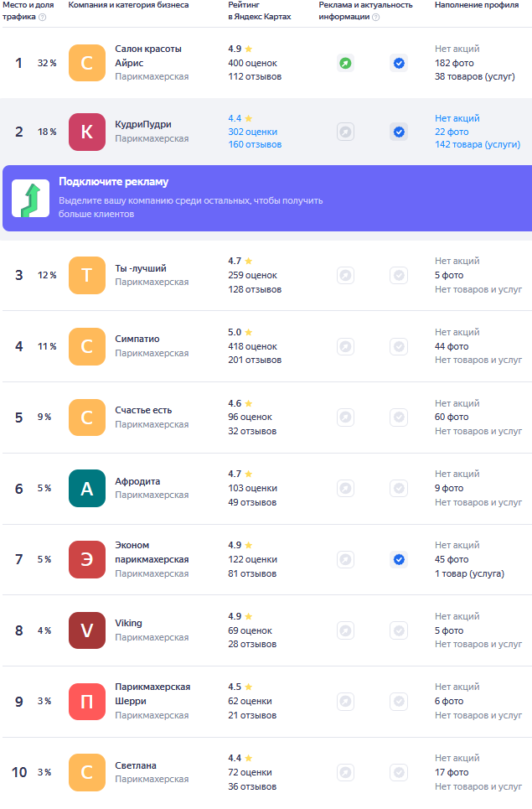Click the gray verification checkmark for Ты -лучший
This screenshot has width=532, height=809.
point(399,275)
